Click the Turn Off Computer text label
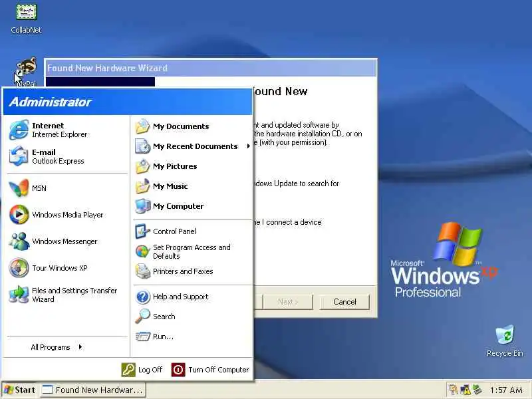The image size is (532, 399). tap(219, 370)
